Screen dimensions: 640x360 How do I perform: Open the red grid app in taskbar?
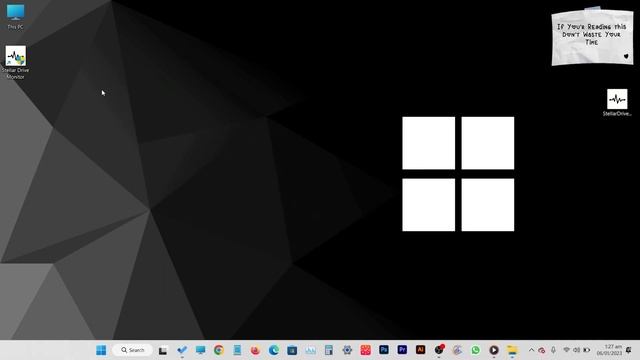click(x=365, y=350)
